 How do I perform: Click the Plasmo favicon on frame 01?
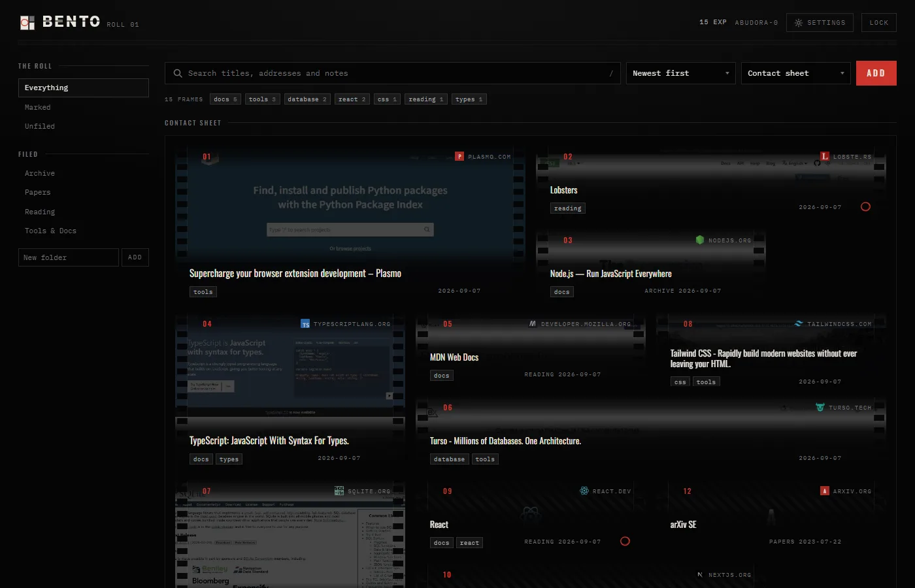(x=459, y=157)
